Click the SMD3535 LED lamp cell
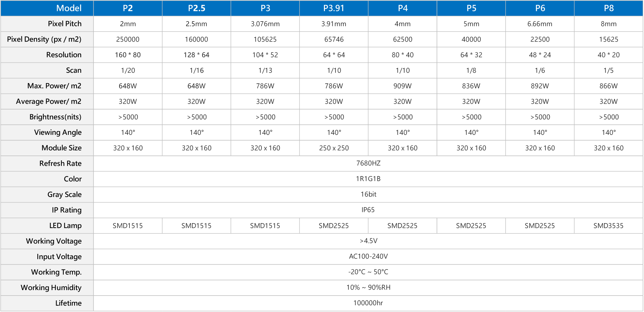 pyautogui.click(x=608, y=226)
